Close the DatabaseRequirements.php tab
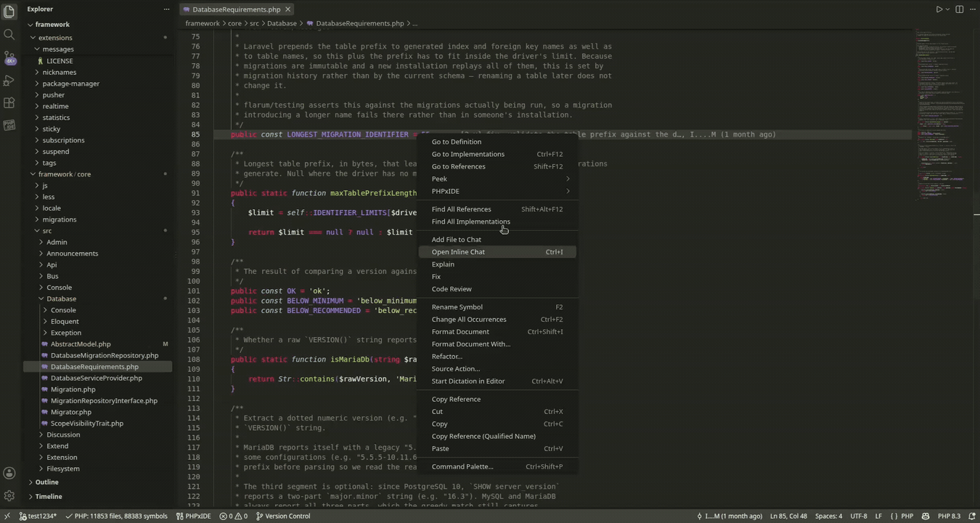The image size is (980, 523). [x=288, y=9]
